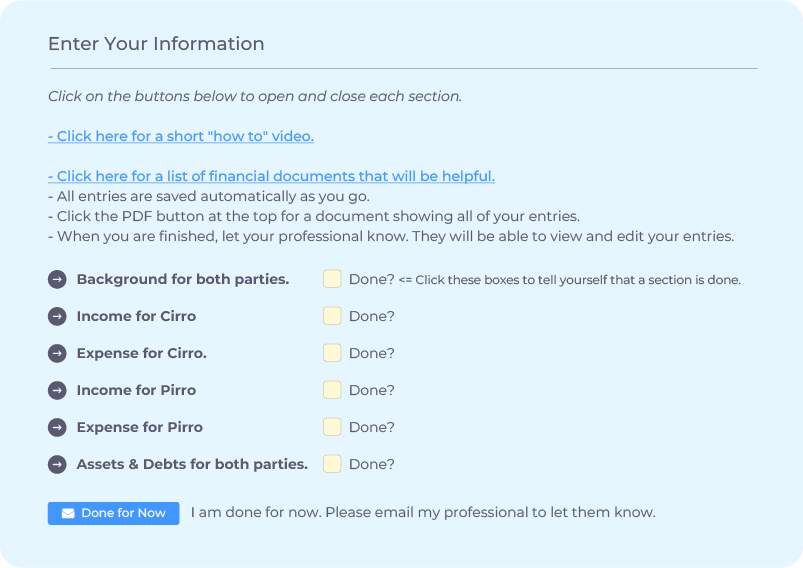Open Assets & Debts for both parties label
Image resolution: width=803 pixels, height=568 pixels.
tap(192, 464)
